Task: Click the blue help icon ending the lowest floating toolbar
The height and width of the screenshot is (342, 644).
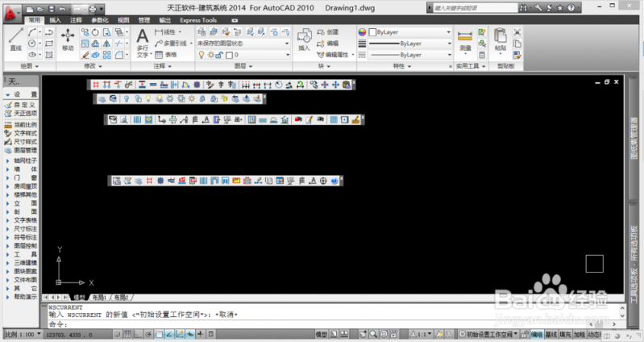Action: pyautogui.click(x=334, y=181)
